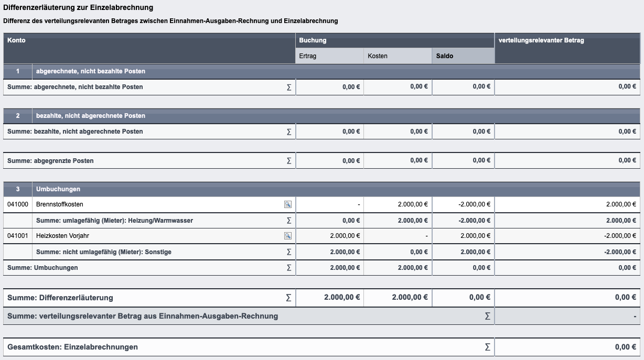Click sigma icon in abgegrenzte Posten row
This screenshot has height=360, width=644.
coord(289,161)
